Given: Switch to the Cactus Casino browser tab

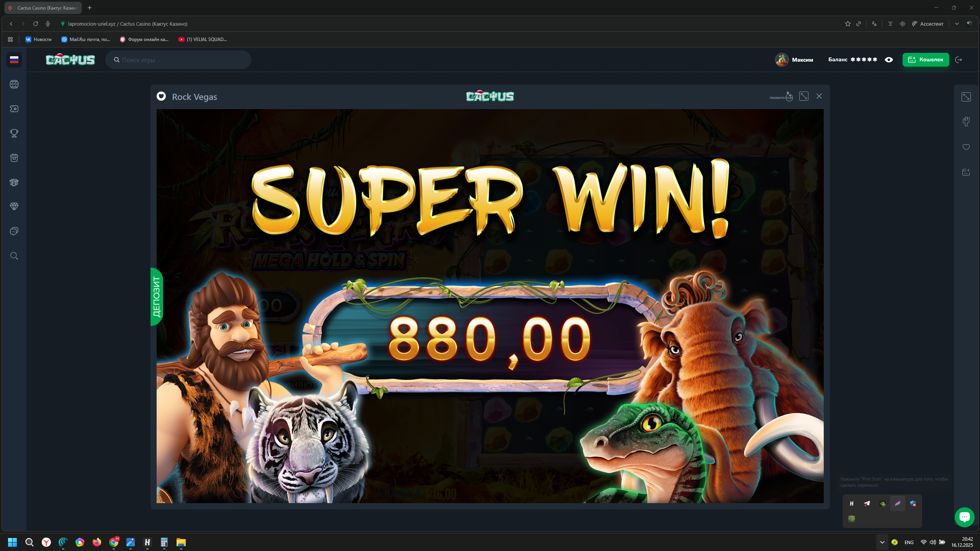Looking at the screenshot, I should (43, 8).
